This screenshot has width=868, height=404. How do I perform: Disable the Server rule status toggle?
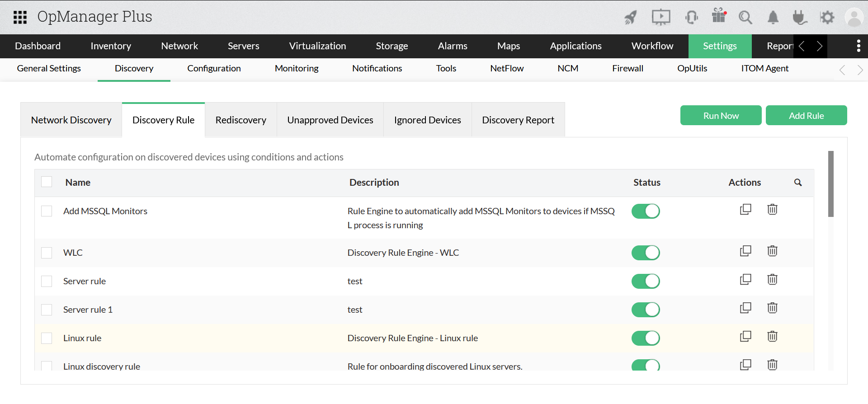(646, 281)
